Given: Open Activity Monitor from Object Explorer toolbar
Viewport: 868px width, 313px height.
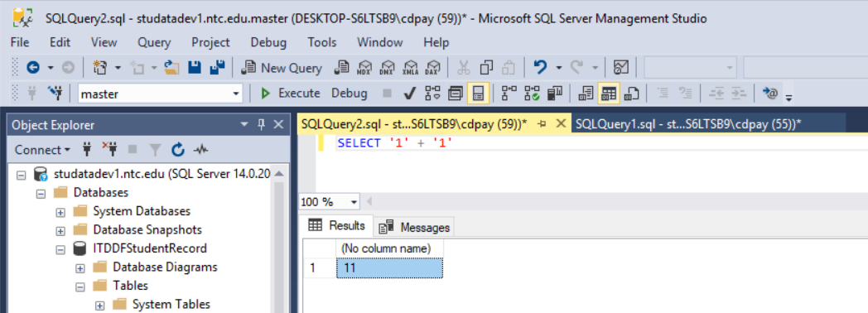Looking at the screenshot, I should [200, 149].
